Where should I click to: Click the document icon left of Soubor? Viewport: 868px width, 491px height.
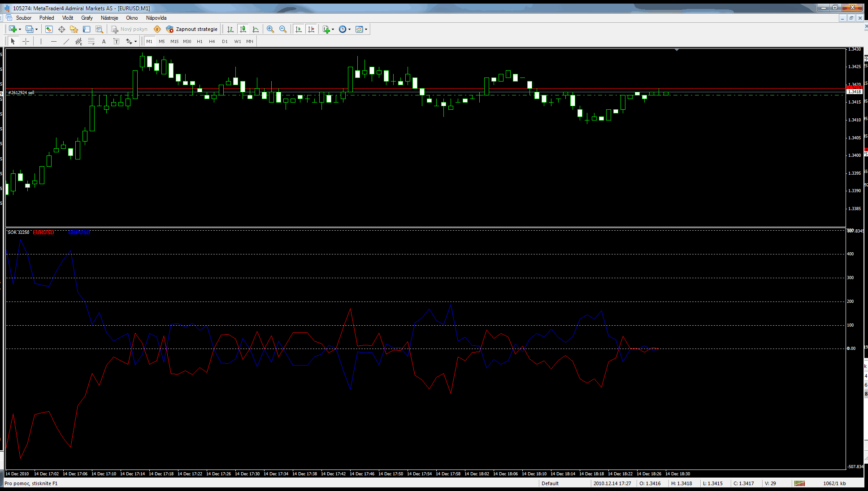9,18
